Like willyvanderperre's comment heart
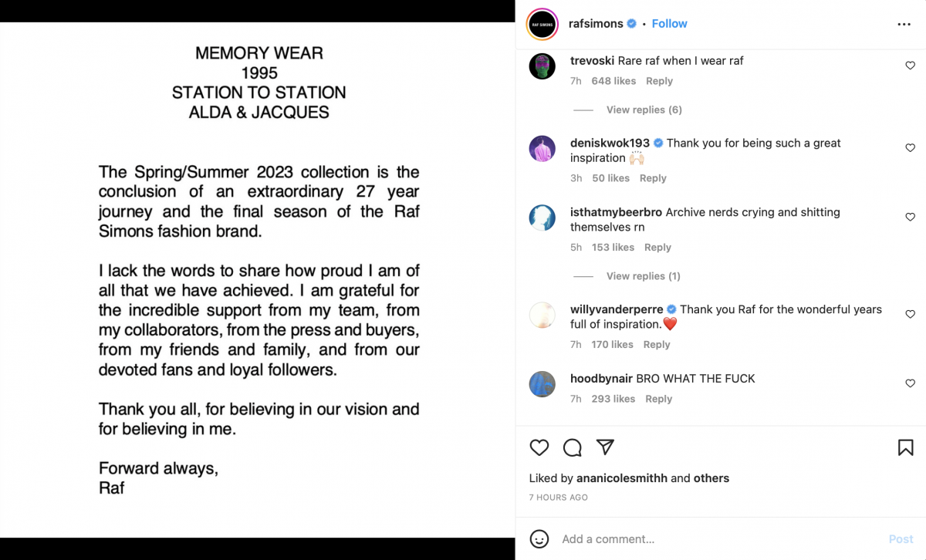This screenshot has width=926, height=560. coord(910,315)
